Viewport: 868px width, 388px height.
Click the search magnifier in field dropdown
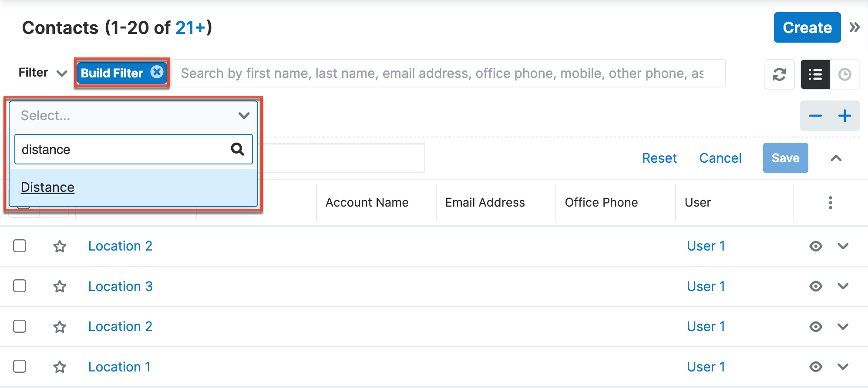pos(237,149)
